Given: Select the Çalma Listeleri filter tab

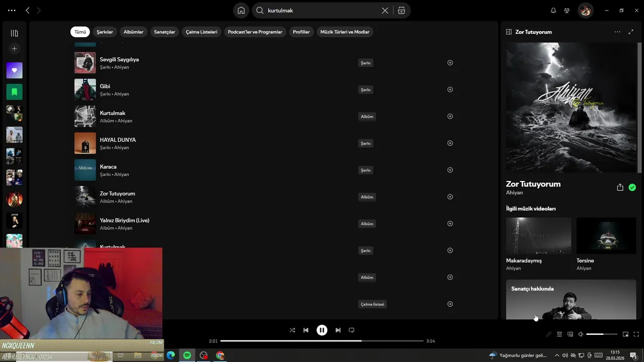Looking at the screenshot, I should coord(201,32).
